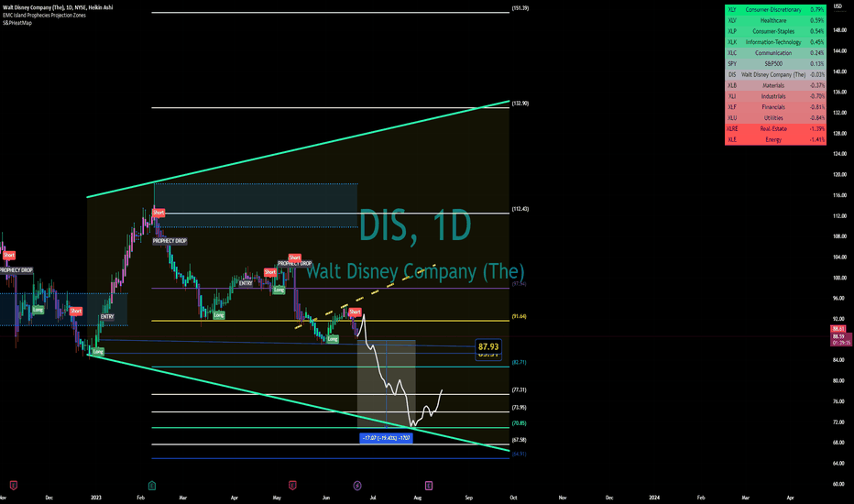The height and width of the screenshot is (504, 854).
Task: Click the -17.07 (-19.43%) measurement label
Action: click(x=386, y=437)
